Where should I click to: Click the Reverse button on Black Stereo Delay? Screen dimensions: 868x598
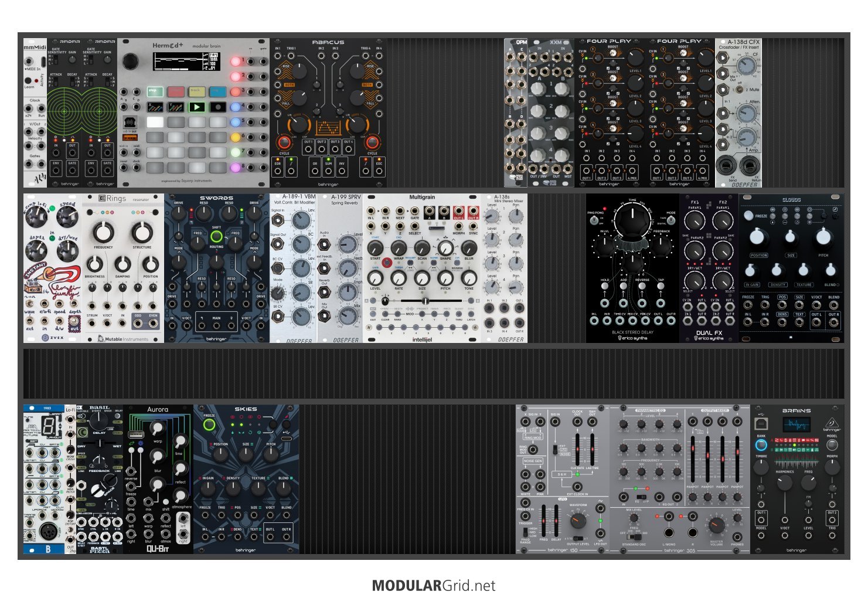(642, 287)
